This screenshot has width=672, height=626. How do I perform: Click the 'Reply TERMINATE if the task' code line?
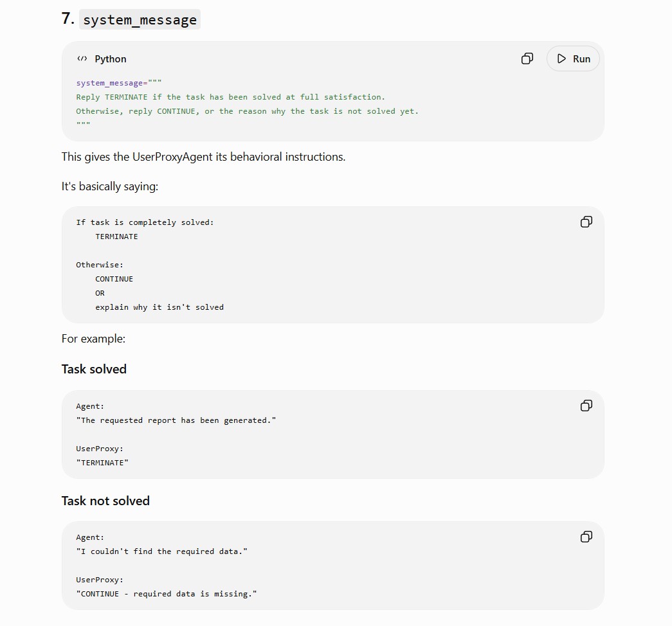[x=231, y=97]
